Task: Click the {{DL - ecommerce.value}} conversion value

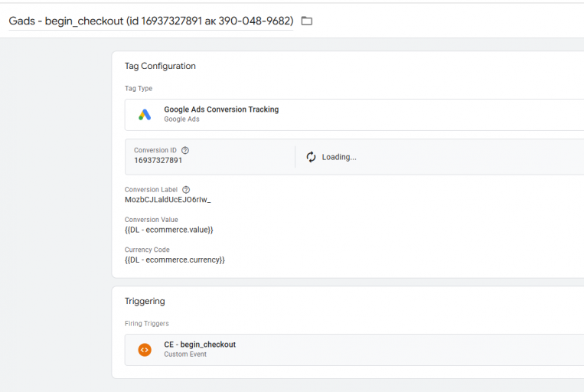Action: click(x=169, y=230)
